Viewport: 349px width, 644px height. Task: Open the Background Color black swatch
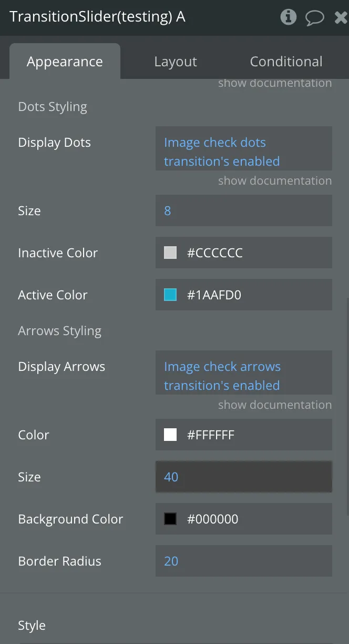[x=170, y=519]
